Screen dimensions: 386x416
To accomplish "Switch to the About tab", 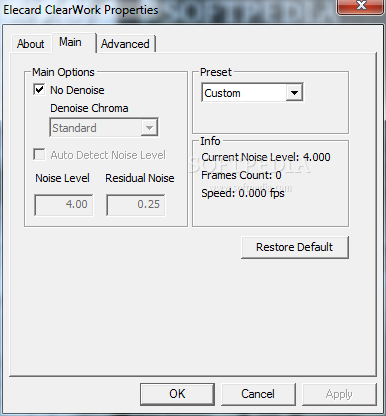I will (x=30, y=44).
